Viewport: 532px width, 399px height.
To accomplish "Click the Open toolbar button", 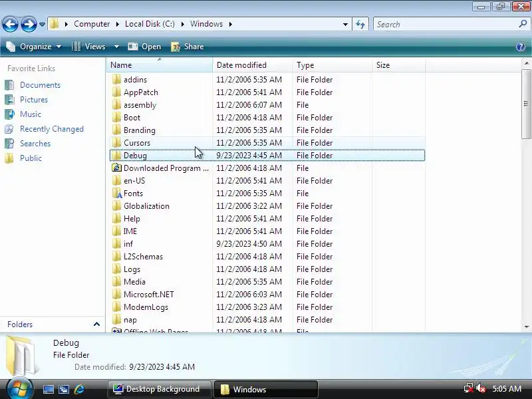I will (x=144, y=47).
